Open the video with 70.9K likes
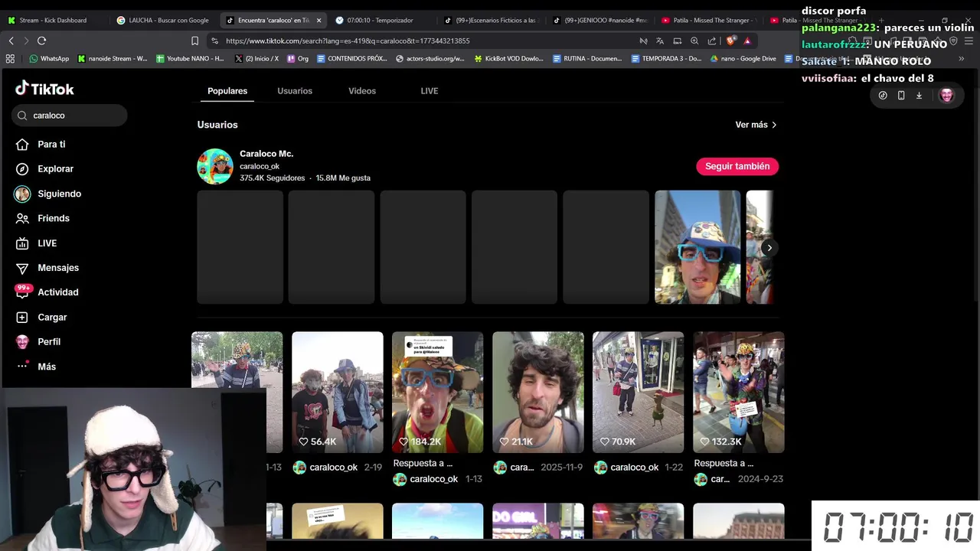This screenshot has height=551, width=980. (639, 392)
